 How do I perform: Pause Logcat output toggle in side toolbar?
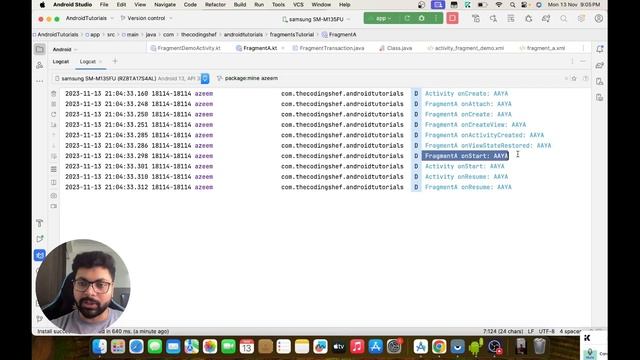53,104
